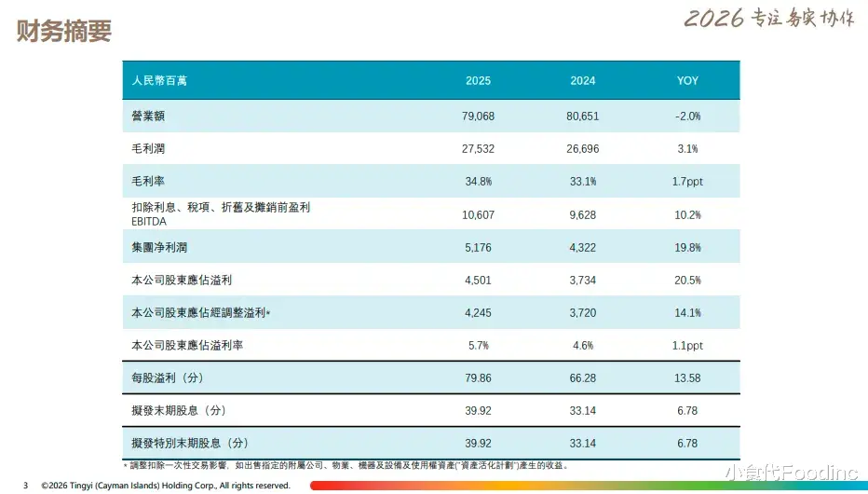Select the 每股溢利（分）row label
Image resolution: width=868 pixels, height=494 pixels.
168,377
